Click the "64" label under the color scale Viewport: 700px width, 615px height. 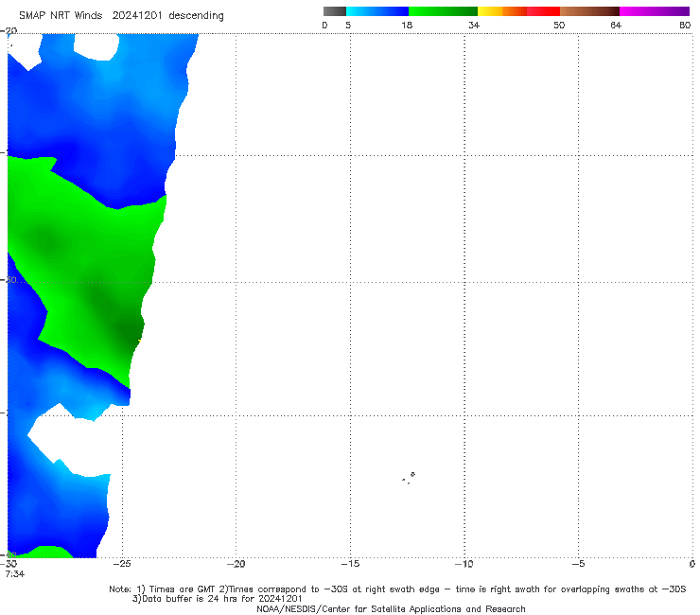616,25
